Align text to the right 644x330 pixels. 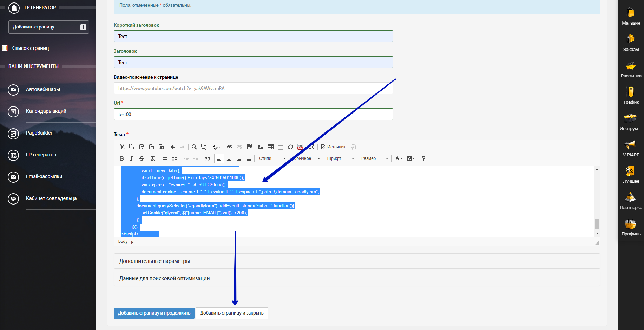point(239,158)
